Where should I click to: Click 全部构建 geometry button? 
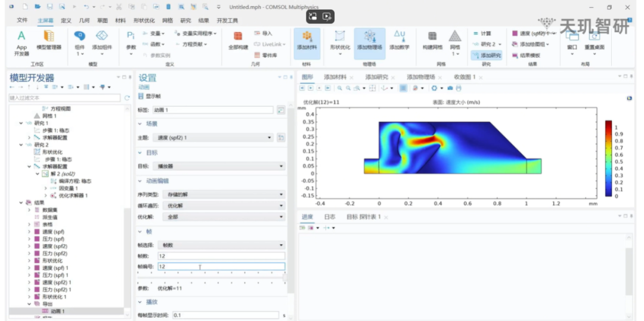click(238, 41)
